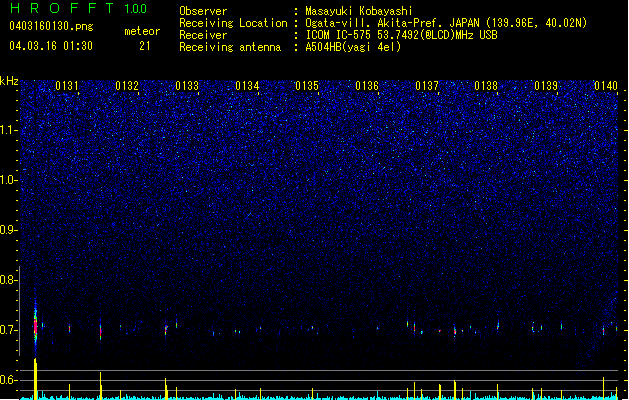629x400 pixels.
Task: Click time marker 0131
Action: click(x=67, y=86)
